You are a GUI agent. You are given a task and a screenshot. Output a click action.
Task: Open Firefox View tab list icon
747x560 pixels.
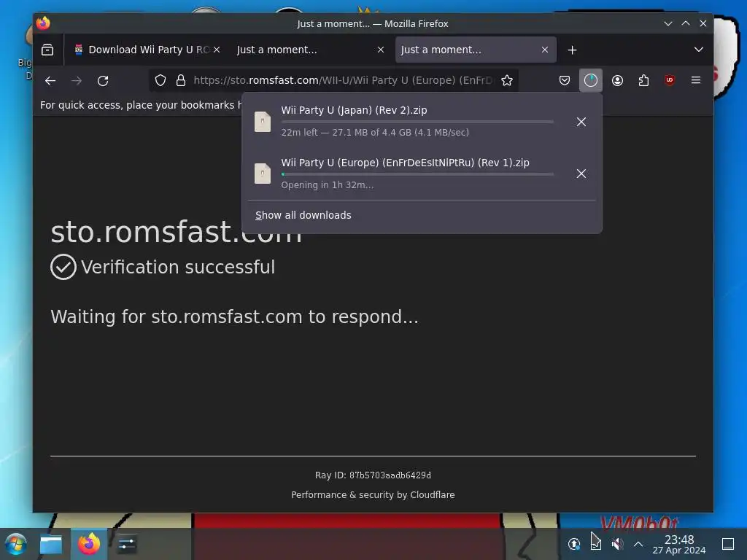(47, 50)
